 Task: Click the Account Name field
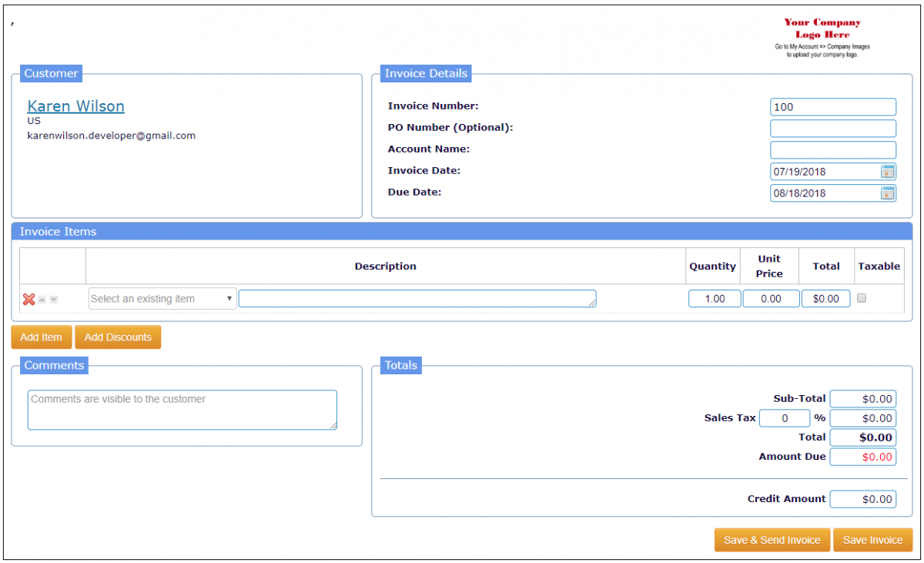click(x=832, y=149)
